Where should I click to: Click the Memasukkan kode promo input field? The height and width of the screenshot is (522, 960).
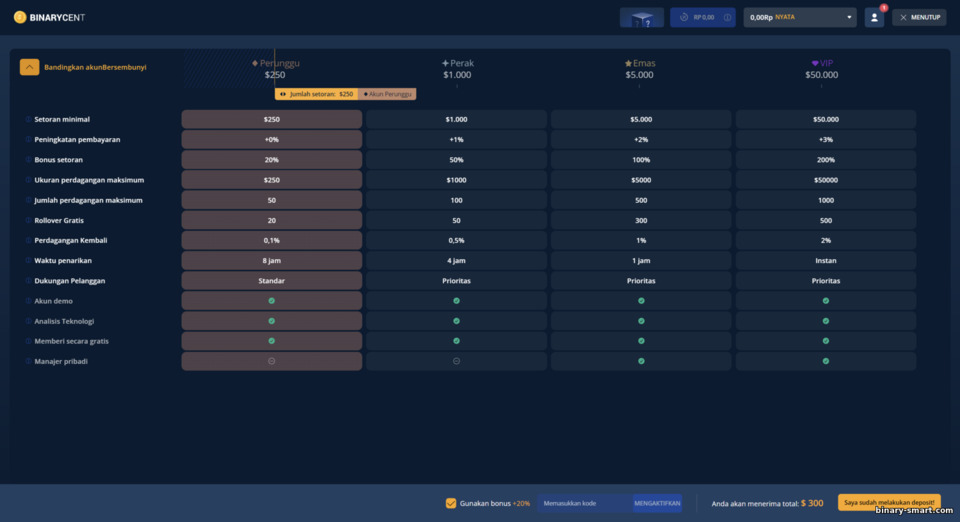click(x=585, y=503)
